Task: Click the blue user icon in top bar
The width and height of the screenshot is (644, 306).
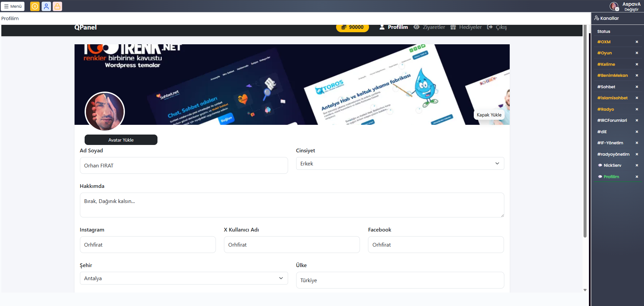Action: pyautogui.click(x=46, y=6)
